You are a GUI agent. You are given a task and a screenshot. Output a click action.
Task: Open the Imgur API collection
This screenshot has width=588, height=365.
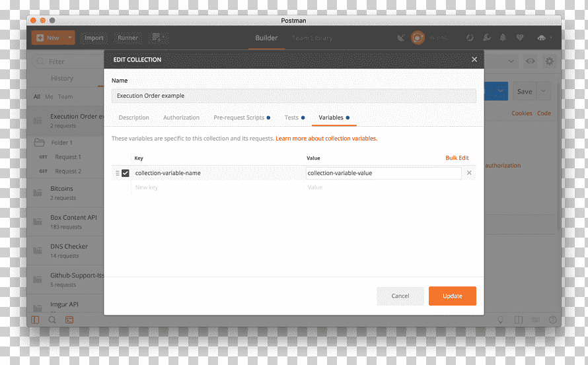[x=65, y=304]
